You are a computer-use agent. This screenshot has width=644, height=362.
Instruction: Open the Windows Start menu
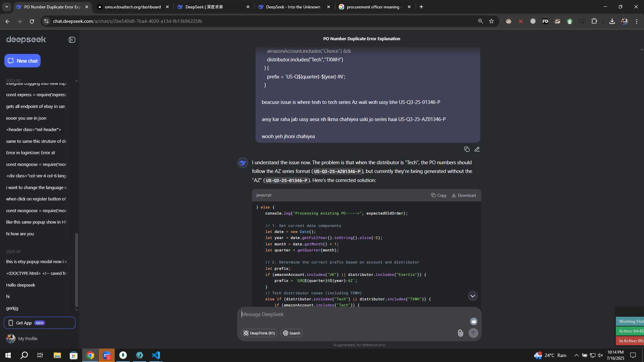tap(8, 355)
